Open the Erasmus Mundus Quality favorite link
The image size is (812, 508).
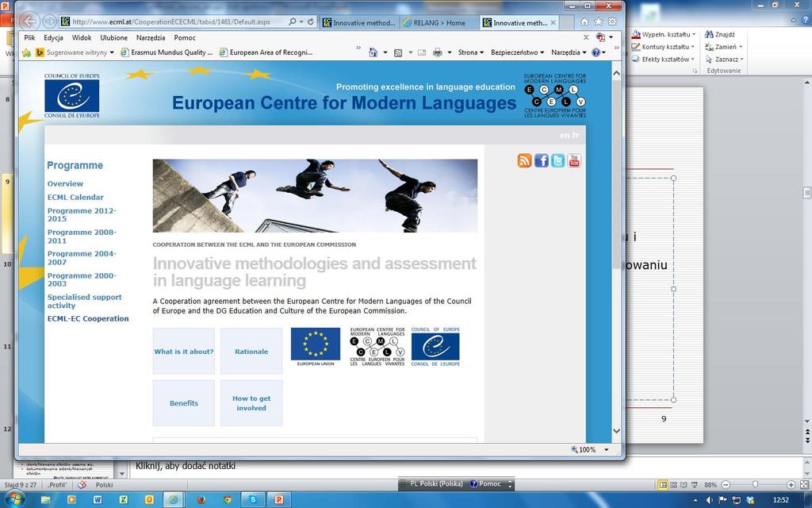tap(167, 52)
